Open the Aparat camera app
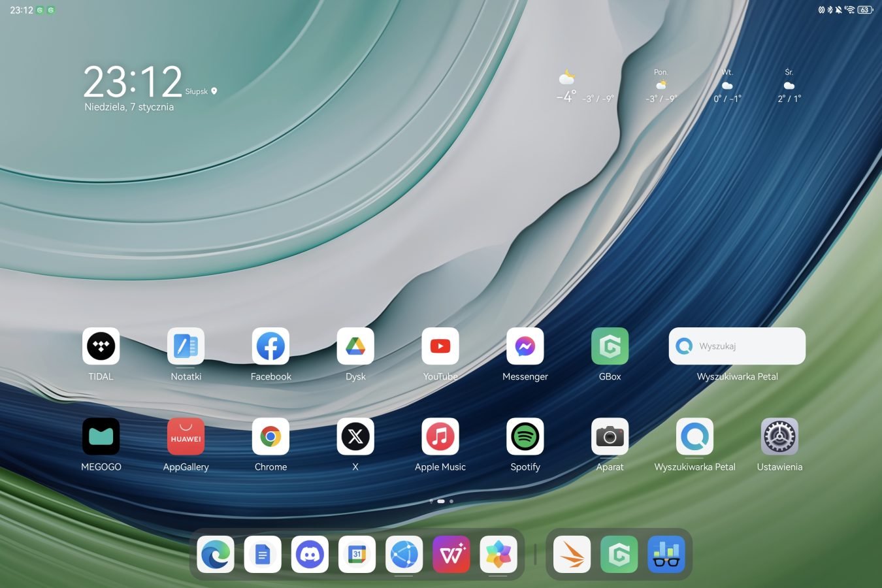This screenshot has height=588, width=882. [x=610, y=436]
